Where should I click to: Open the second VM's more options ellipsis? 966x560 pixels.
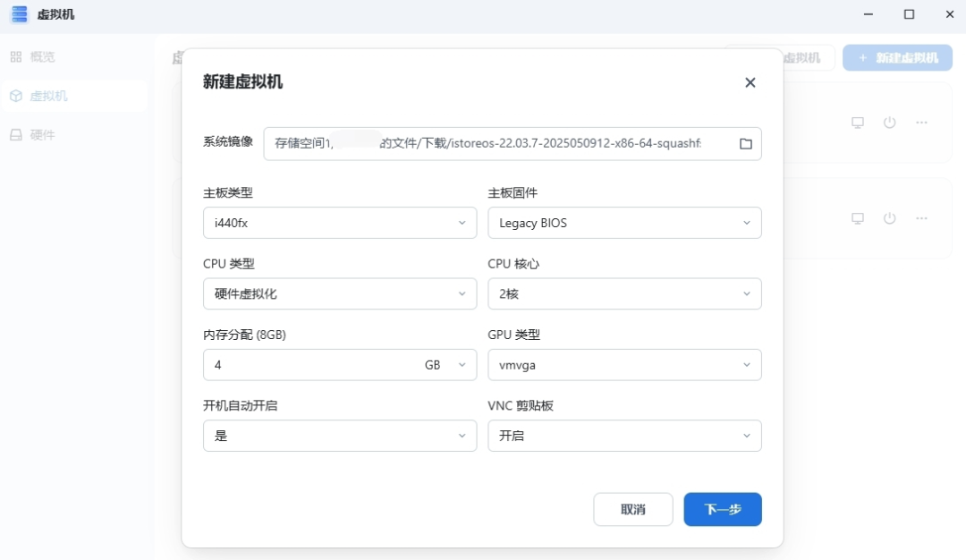(921, 218)
